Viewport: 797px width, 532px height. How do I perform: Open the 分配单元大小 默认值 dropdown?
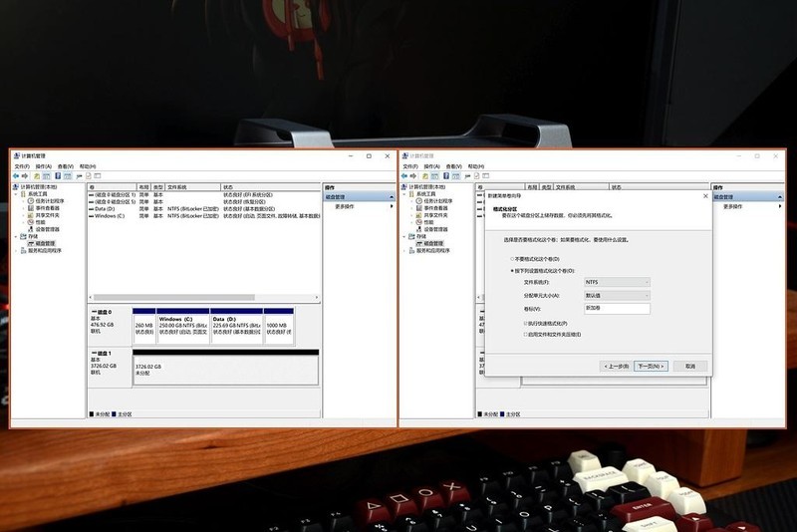pyautogui.click(x=617, y=295)
